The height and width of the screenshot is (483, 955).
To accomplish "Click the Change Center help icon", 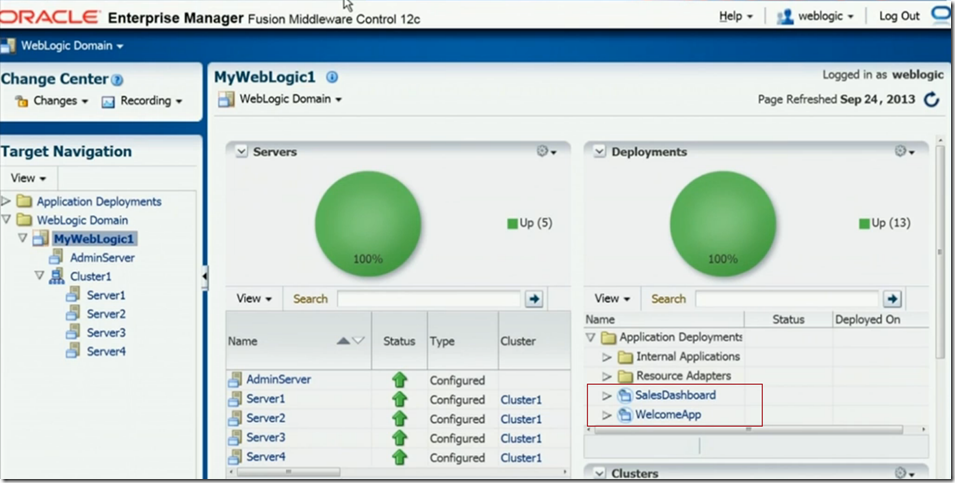I will tap(117, 80).
